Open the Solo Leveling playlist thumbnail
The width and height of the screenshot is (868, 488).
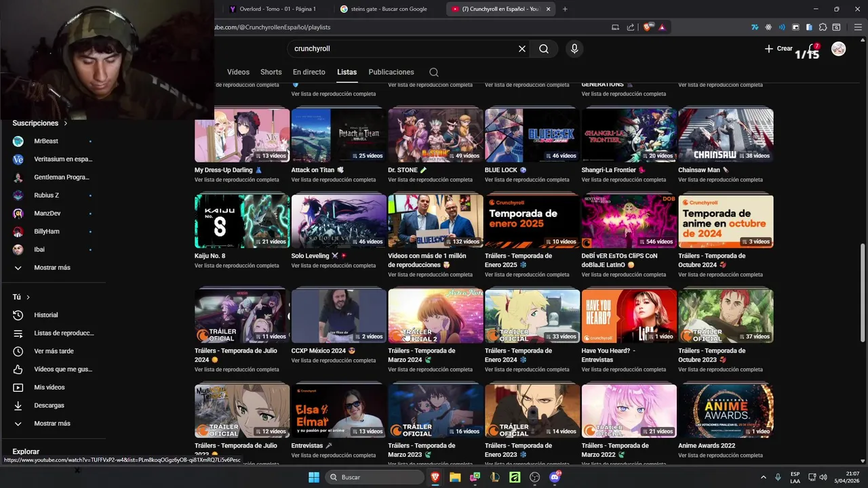click(x=339, y=221)
